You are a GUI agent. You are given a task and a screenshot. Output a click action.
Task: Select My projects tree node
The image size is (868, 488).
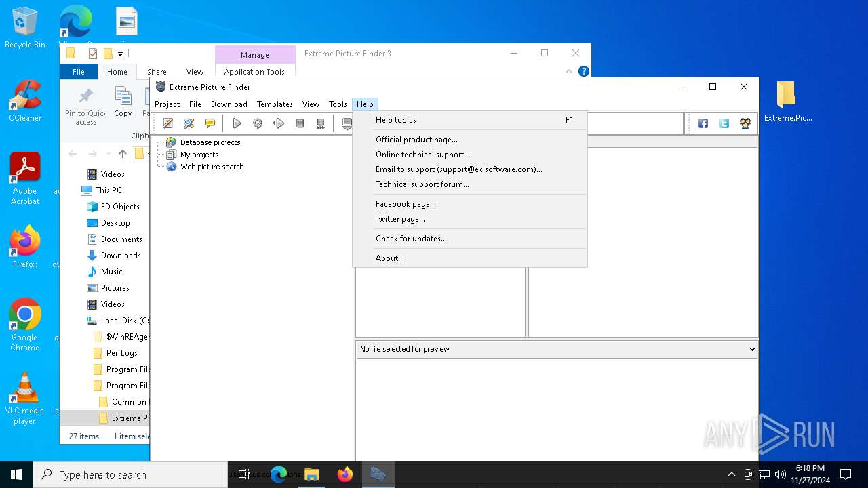pyautogui.click(x=199, y=155)
